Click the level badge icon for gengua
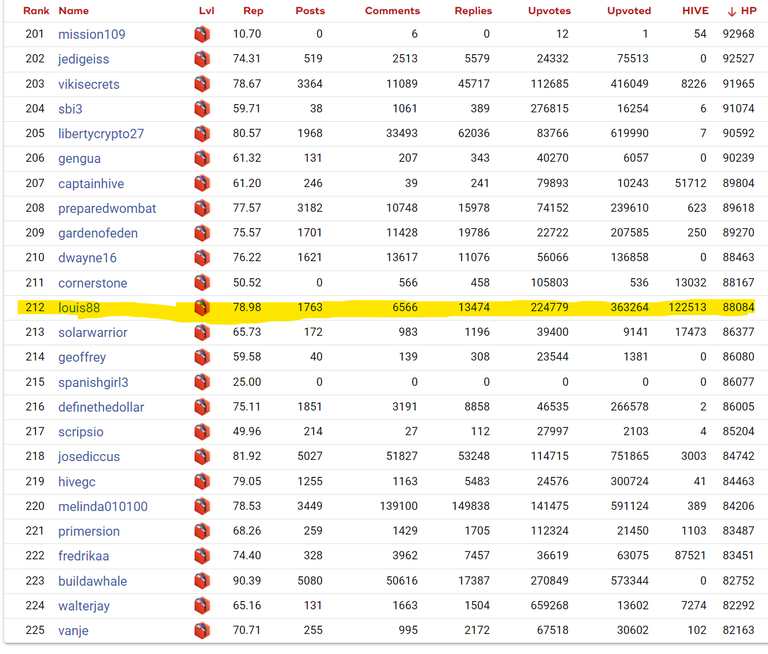This screenshot has height=654, width=768. point(202,158)
